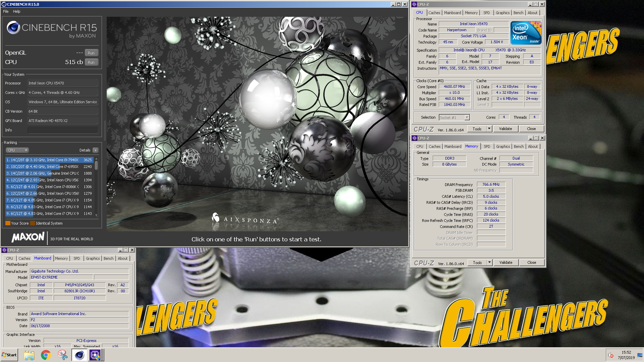This screenshot has height=362, width=644.
Task: Open Memory tab in Mainboard CPU-Z window
Action: pos(61,258)
